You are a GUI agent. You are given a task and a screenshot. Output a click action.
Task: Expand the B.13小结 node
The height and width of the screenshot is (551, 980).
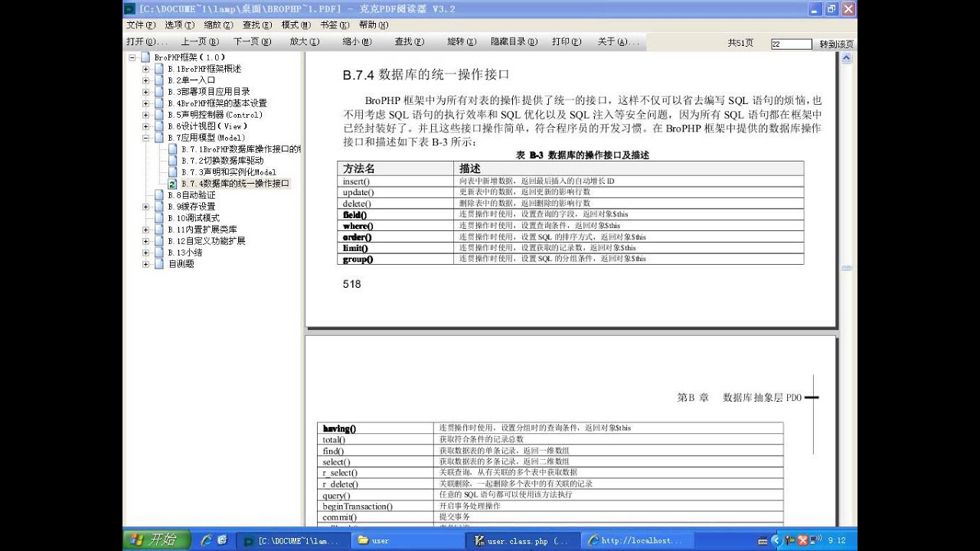(146, 253)
